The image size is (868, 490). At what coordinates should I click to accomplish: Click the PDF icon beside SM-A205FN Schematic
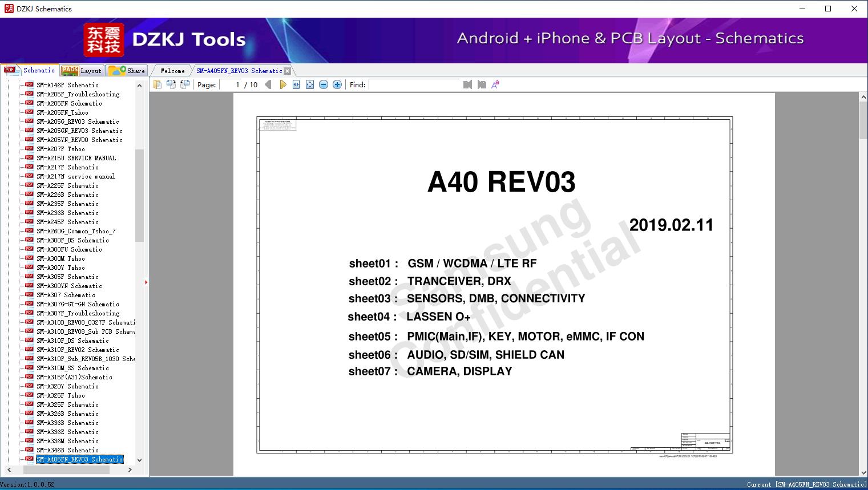pyautogui.click(x=29, y=103)
